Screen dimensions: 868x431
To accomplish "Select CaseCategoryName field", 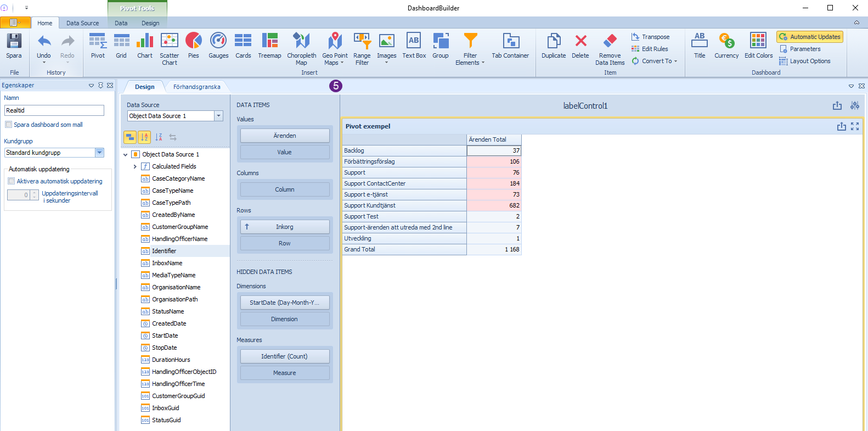I will (178, 178).
